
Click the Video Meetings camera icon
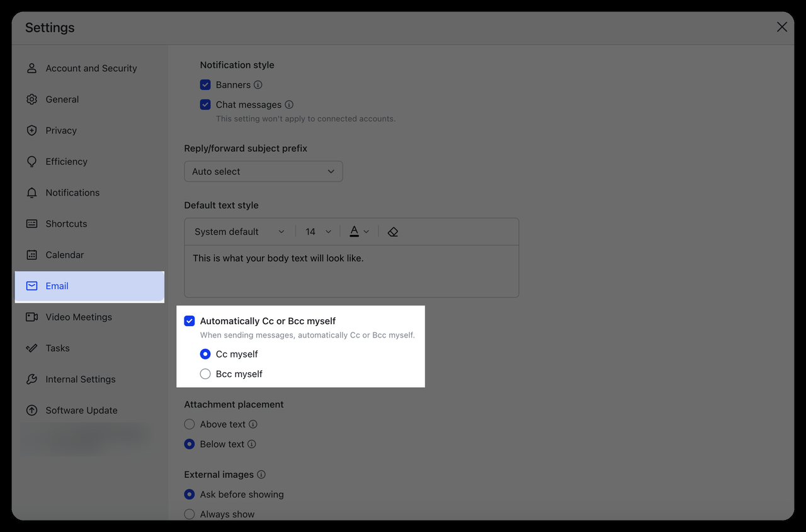(x=31, y=317)
